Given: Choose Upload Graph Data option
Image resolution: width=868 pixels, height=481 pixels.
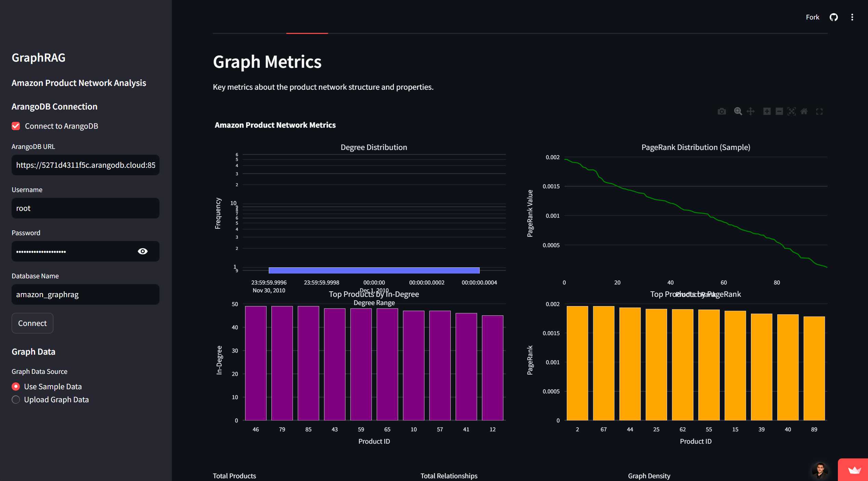Looking at the screenshot, I should tap(16, 400).
